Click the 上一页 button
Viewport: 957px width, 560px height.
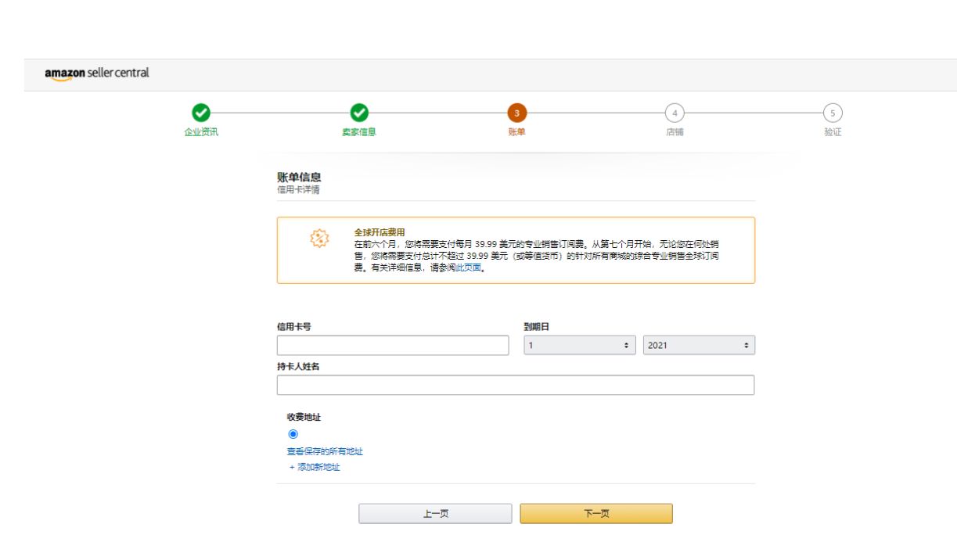click(434, 514)
